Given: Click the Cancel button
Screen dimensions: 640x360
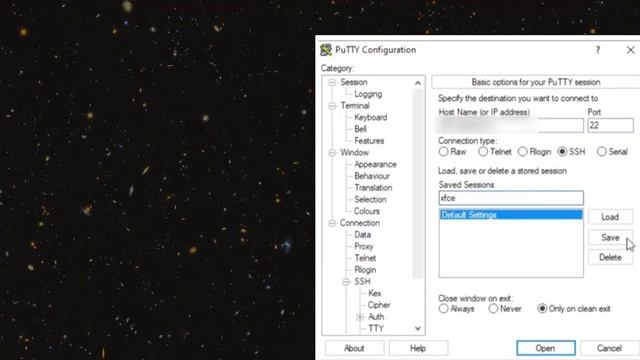Looking at the screenshot, I should 609,348.
